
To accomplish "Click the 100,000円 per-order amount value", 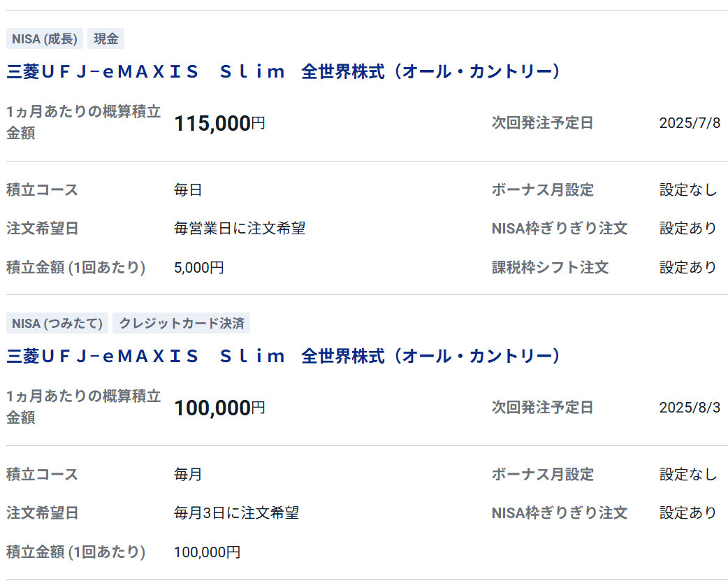I will tap(207, 552).
